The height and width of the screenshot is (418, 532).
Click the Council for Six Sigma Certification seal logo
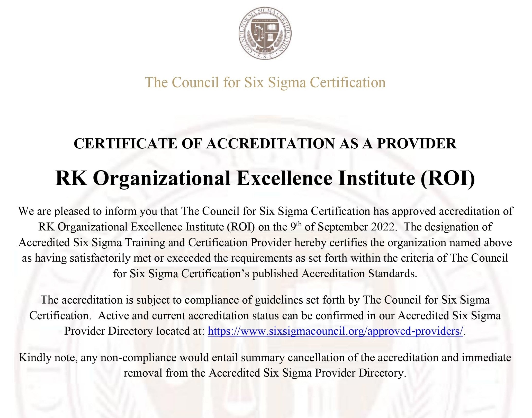point(265,33)
